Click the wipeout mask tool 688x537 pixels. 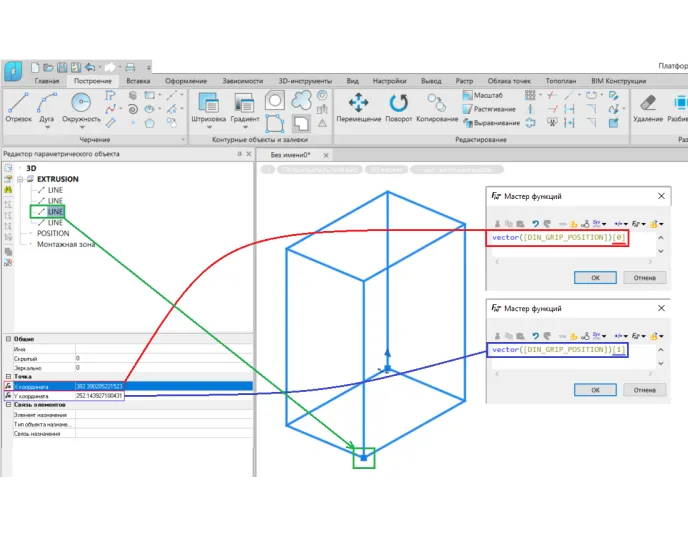click(x=301, y=123)
